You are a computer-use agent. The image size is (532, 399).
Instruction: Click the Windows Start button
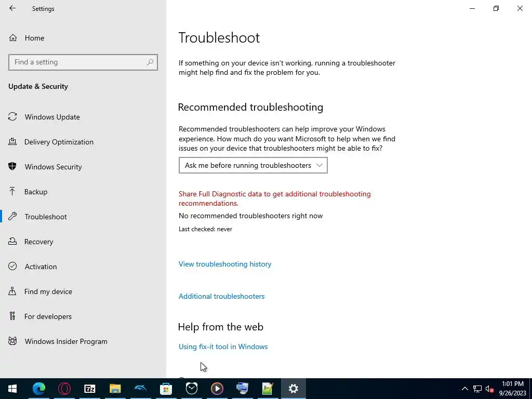[12, 389]
